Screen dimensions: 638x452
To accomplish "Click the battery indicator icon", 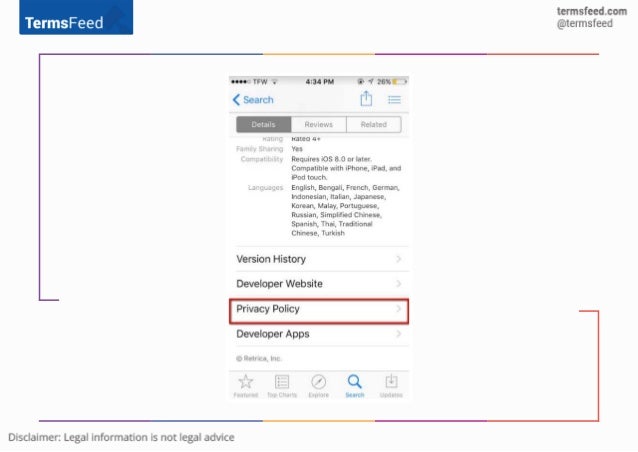I will tap(400, 82).
